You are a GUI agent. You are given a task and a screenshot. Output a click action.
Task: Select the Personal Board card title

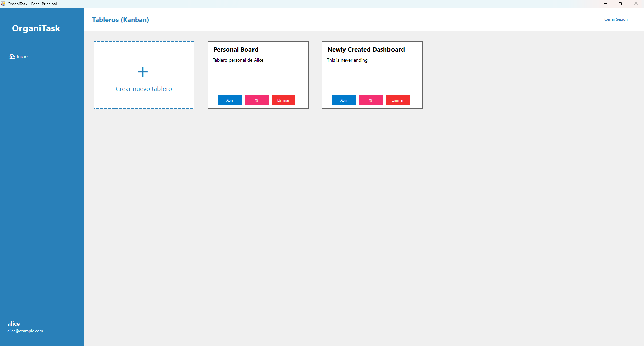click(x=235, y=49)
